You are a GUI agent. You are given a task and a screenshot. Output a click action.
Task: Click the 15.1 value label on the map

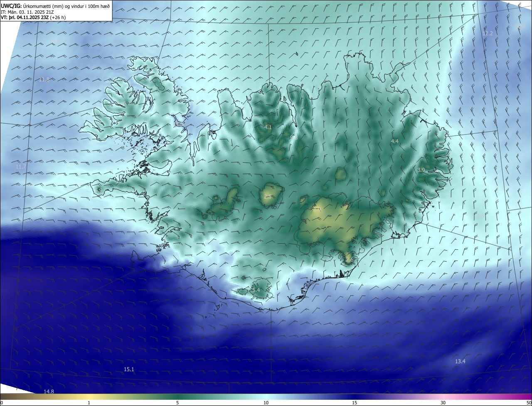click(x=129, y=369)
